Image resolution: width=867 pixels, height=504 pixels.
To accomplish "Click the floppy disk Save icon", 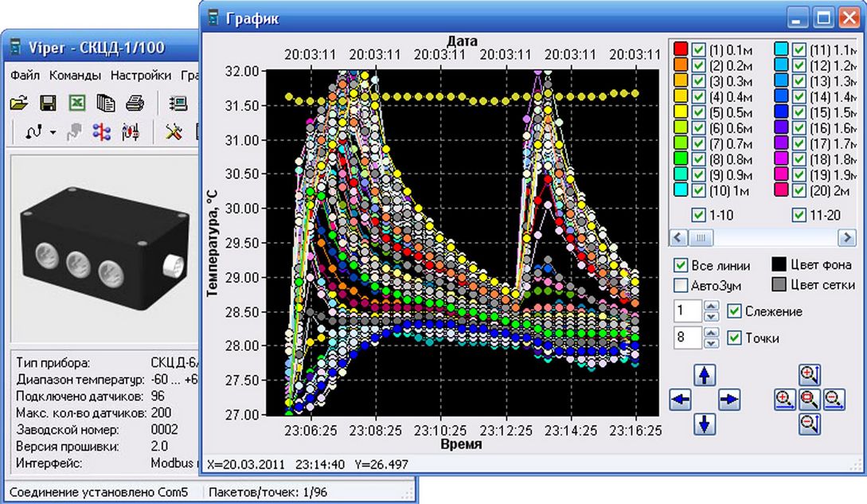I will 48,103.
